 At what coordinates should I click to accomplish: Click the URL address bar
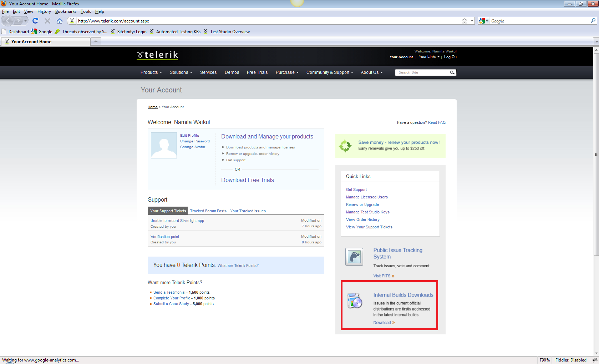pyautogui.click(x=268, y=21)
